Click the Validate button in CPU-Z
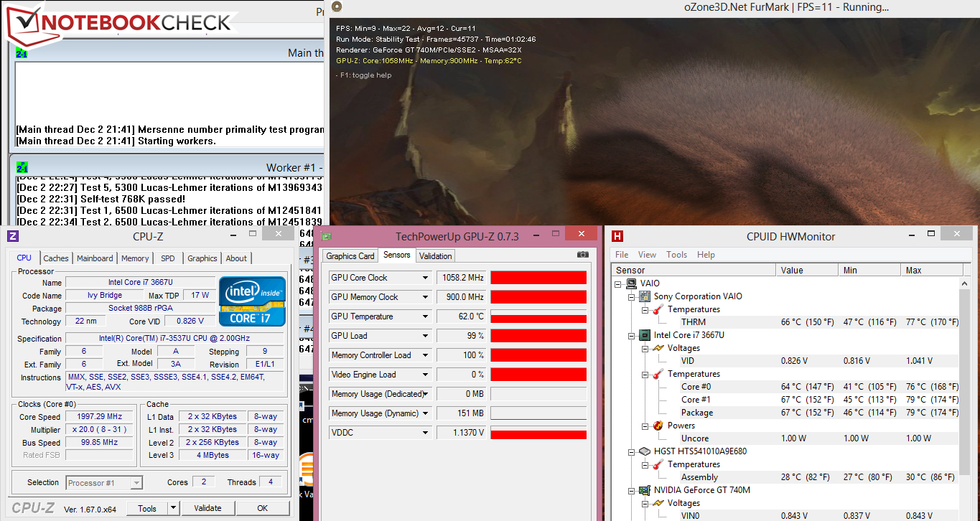Viewport: 980px width, 521px height. click(x=207, y=508)
